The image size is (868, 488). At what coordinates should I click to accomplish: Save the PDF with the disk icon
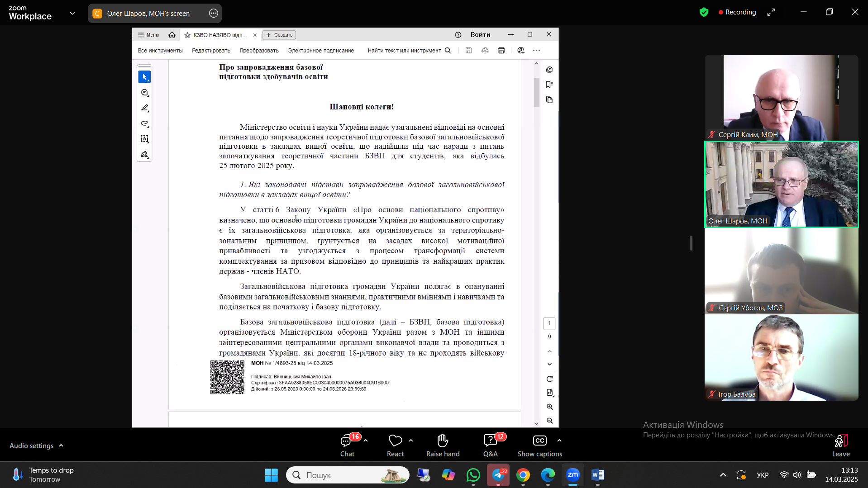pyautogui.click(x=469, y=51)
